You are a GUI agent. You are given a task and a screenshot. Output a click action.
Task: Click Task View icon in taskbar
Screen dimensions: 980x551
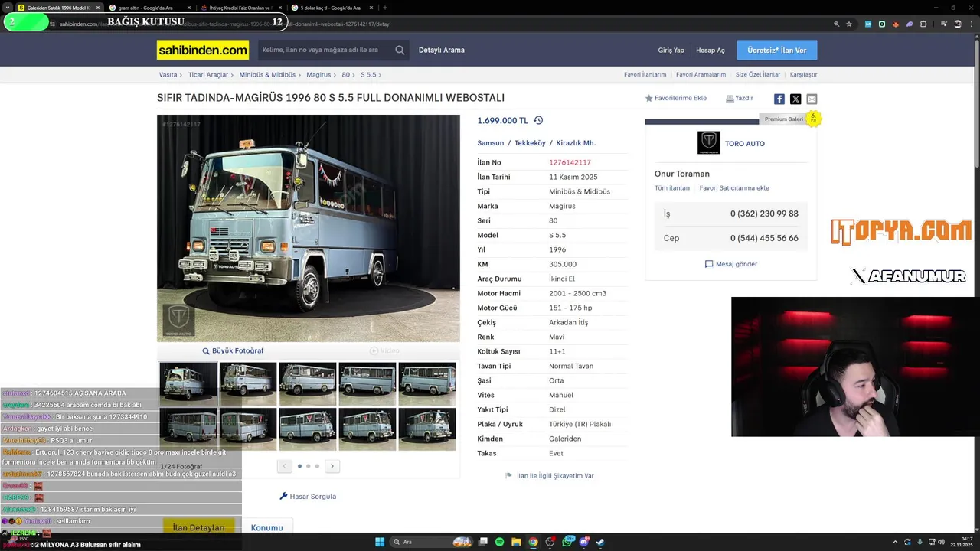482,542
